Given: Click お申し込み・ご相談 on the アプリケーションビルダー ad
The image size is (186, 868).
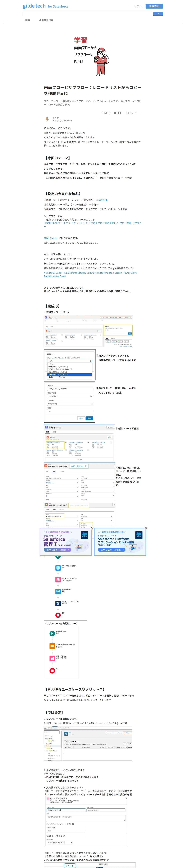Looking at the screenshot, I should [x=111, y=550].
